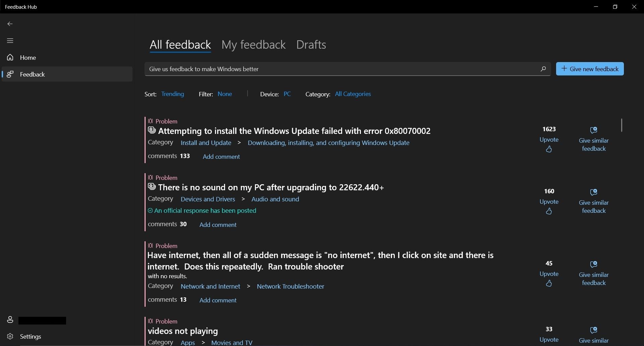The image size is (644, 346).
Task: Click the Give new feedback button
Action: [x=590, y=69]
